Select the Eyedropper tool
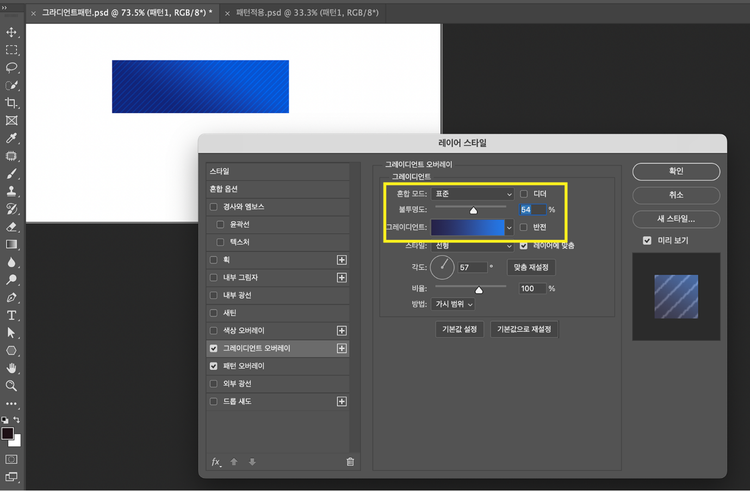This screenshot has height=491, width=750. [11, 138]
